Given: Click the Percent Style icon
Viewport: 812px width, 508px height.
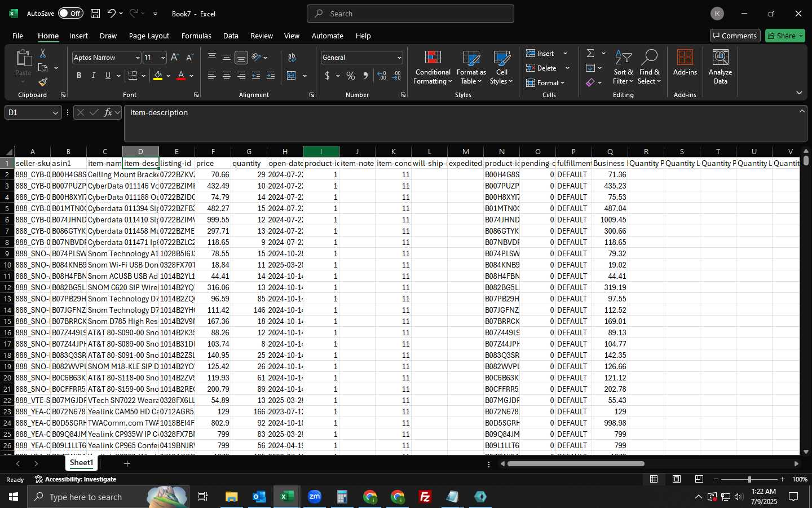Looking at the screenshot, I should (x=351, y=76).
